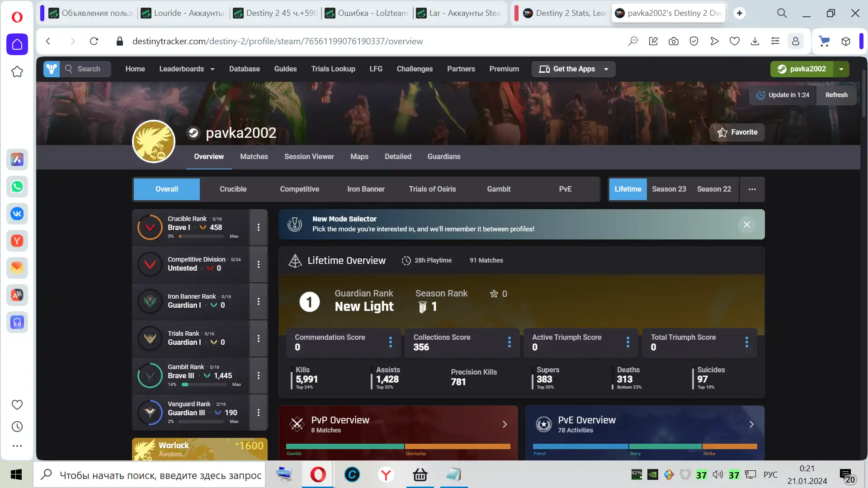Open options dots for Competitive Division
Screen dimensions: 868x488
click(259, 264)
